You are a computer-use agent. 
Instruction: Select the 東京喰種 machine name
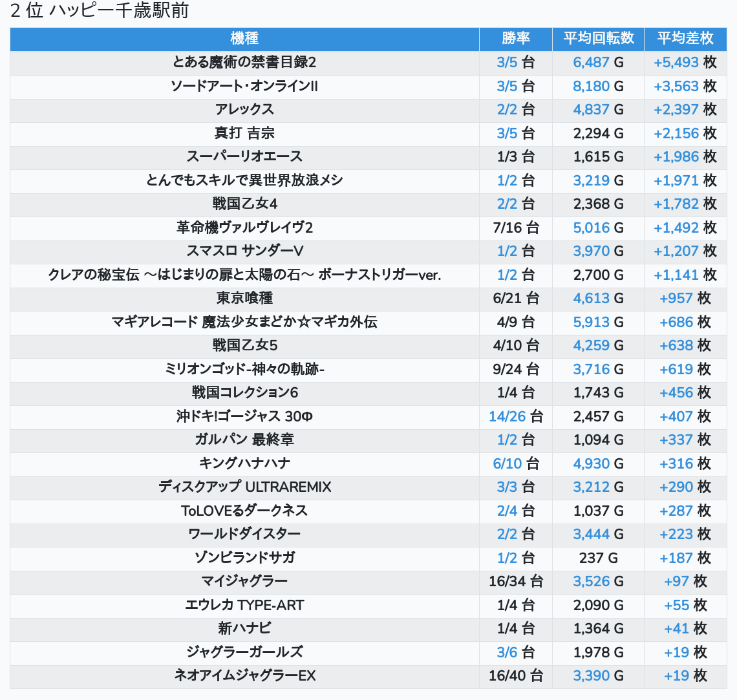(244, 299)
